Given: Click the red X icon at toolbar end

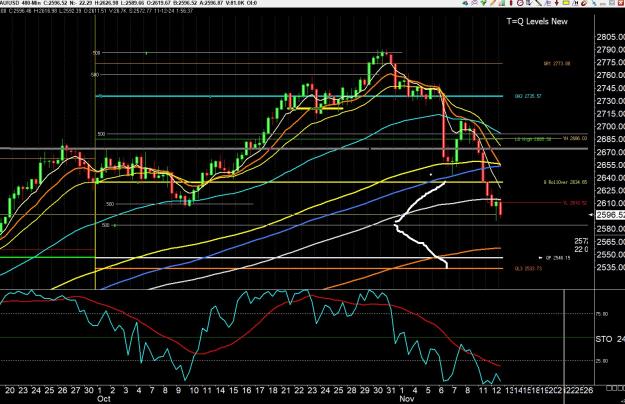Looking at the screenshot, I should [x=621, y=3].
